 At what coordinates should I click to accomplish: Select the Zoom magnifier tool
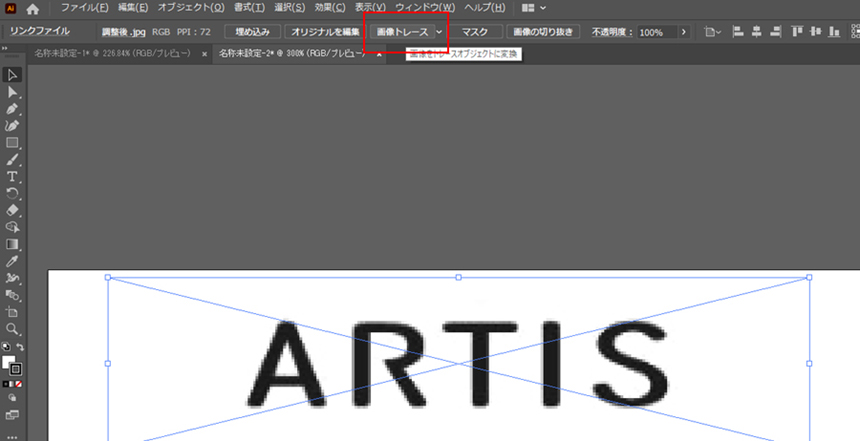(12, 329)
